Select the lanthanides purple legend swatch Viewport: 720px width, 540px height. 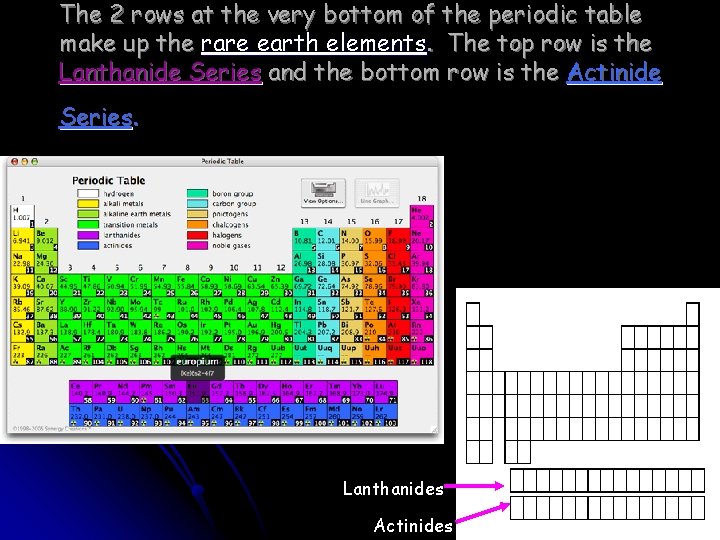[88, 235]
